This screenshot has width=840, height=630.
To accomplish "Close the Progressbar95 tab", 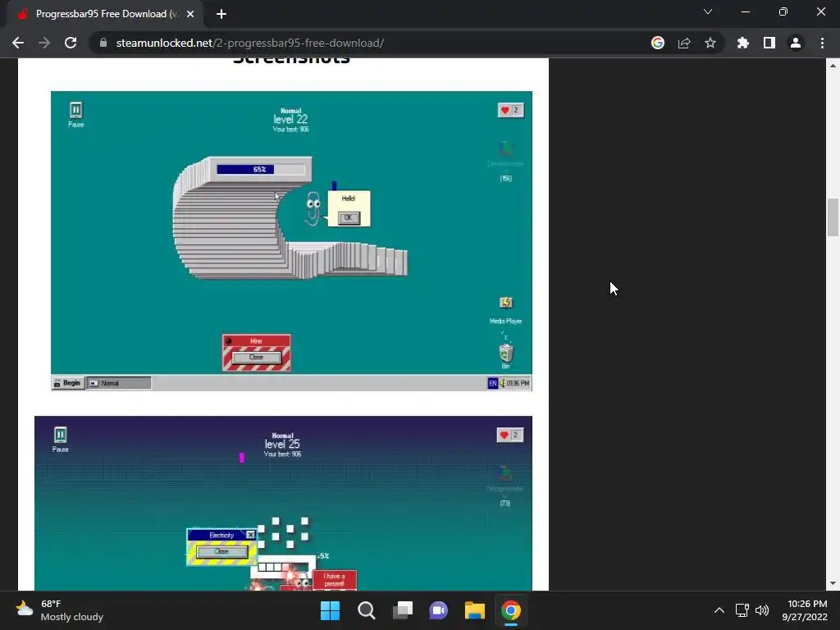I will [190, 14].
